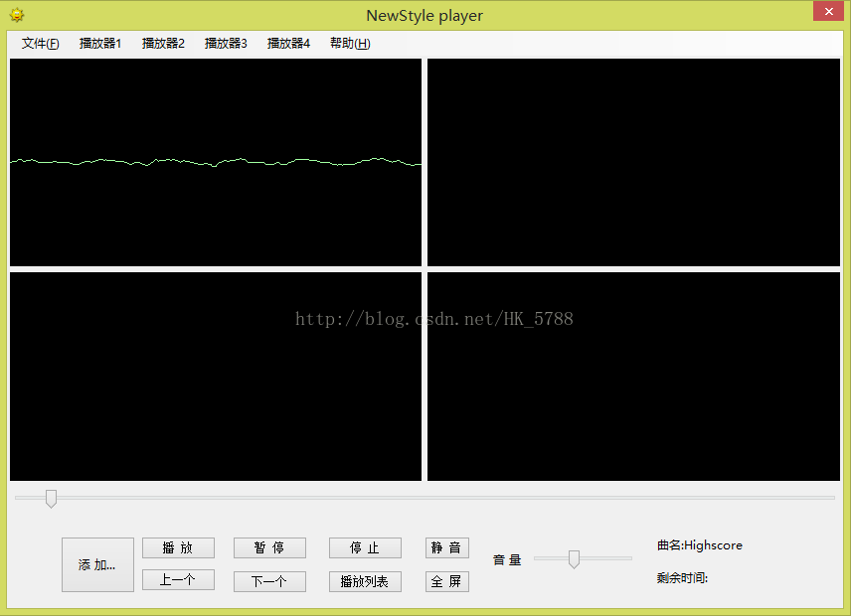Click the sun app icon in title bar

click(x=17, y=15)
